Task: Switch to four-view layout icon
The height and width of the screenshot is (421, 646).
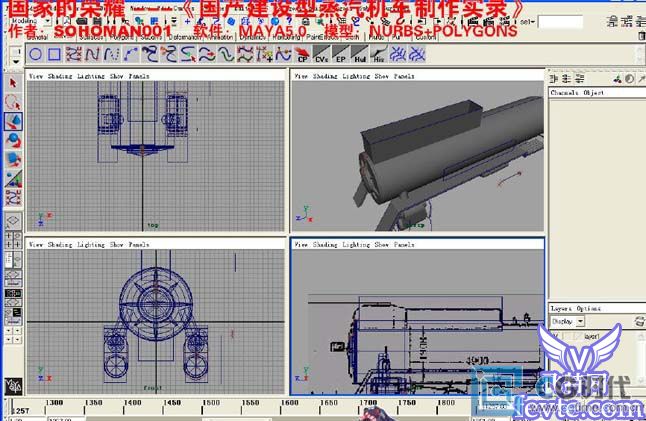Action: [x=13, y=240]
